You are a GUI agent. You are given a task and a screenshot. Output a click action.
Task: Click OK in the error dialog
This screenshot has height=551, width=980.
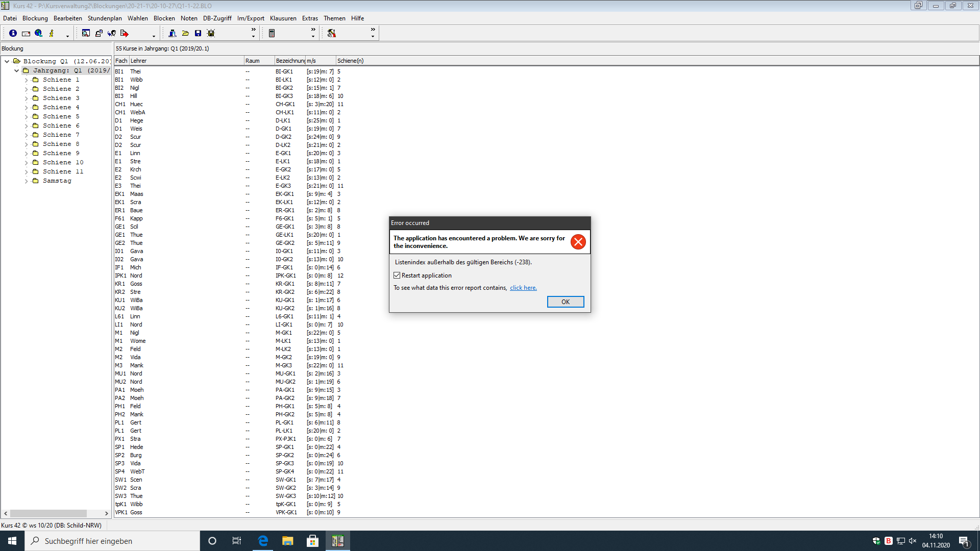pos(566,302)
